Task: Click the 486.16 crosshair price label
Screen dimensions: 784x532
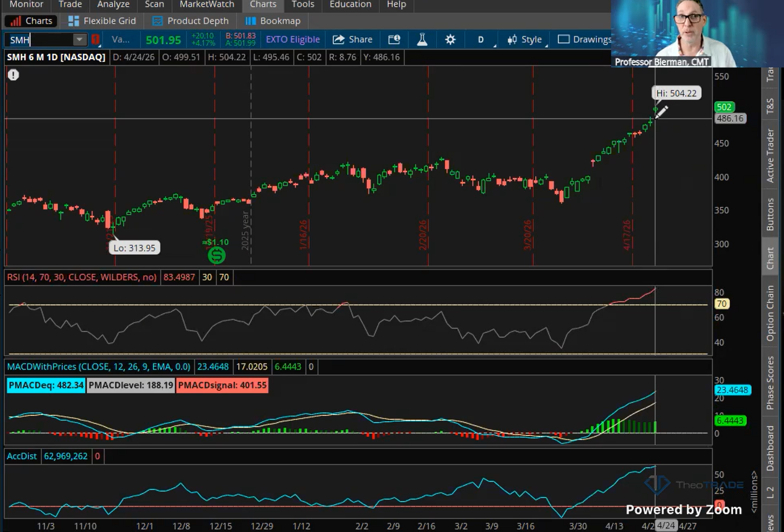Action: 730,118
